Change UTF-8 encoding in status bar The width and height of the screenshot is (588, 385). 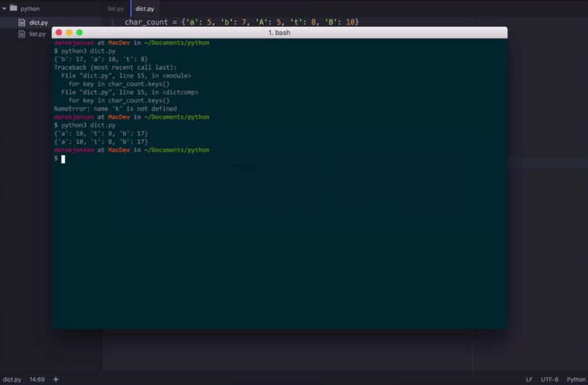549,379
